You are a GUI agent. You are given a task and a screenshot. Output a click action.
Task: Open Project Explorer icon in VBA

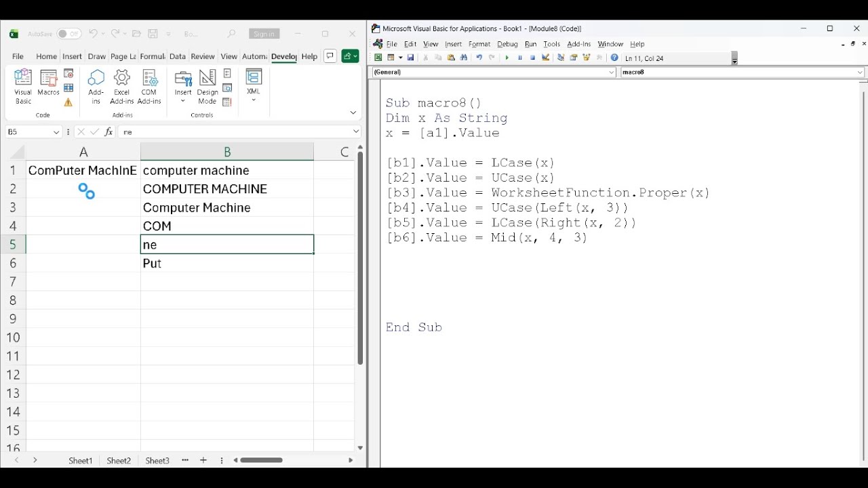pos(561,58)
